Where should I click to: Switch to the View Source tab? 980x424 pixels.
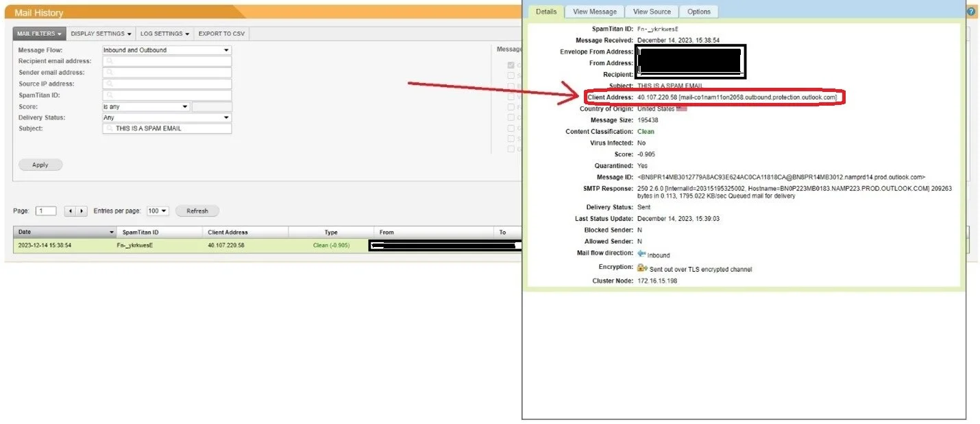(651, 12)
